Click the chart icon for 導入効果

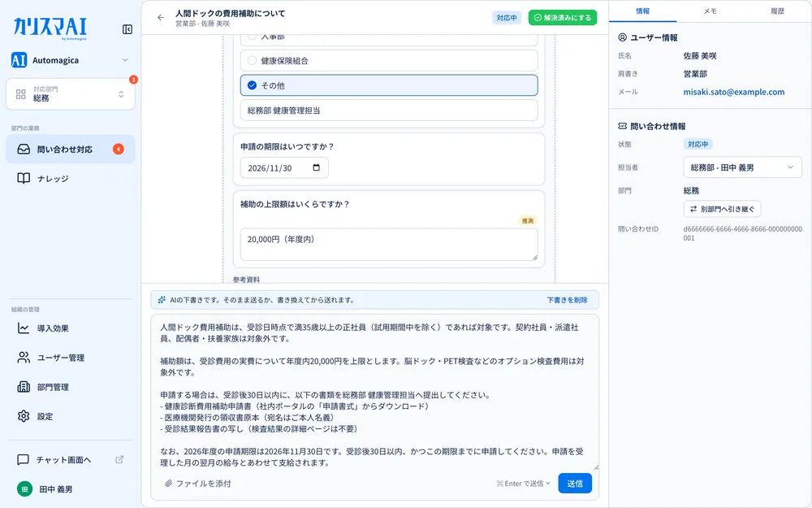24,328
